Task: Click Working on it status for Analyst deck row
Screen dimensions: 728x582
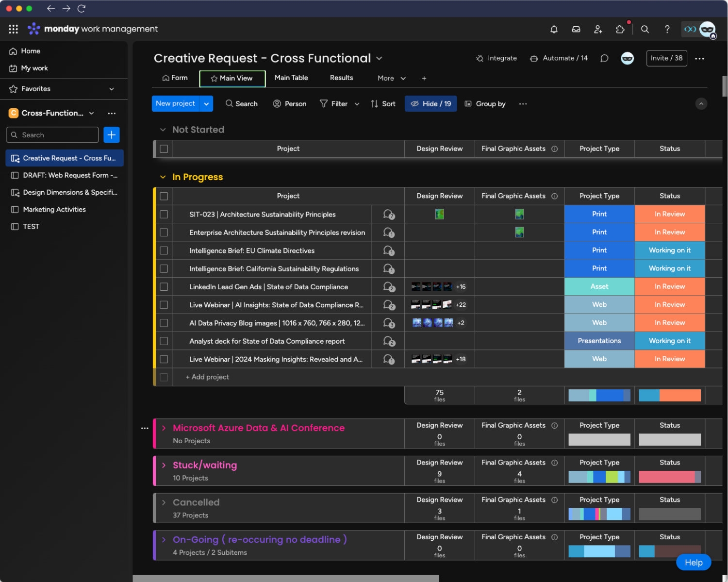Action: [670, 341]
